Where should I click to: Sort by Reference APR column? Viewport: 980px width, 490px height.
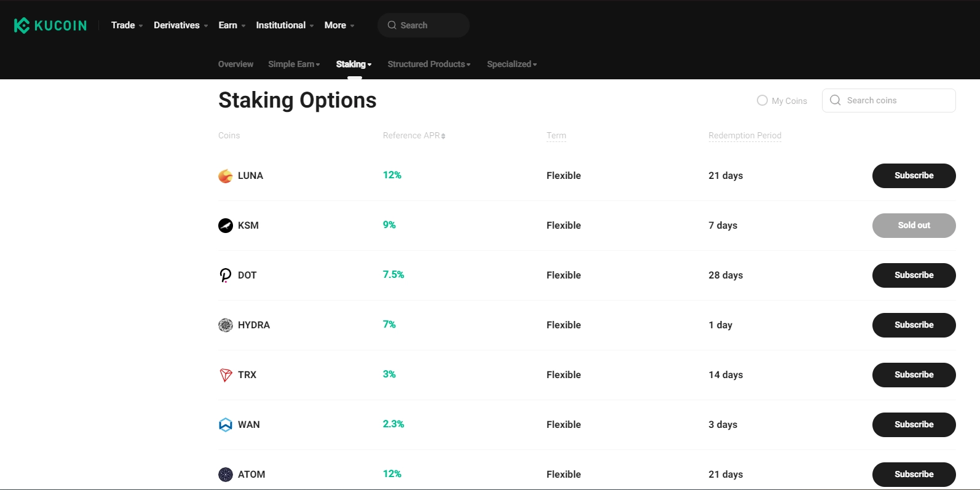[x=414, y=136]
